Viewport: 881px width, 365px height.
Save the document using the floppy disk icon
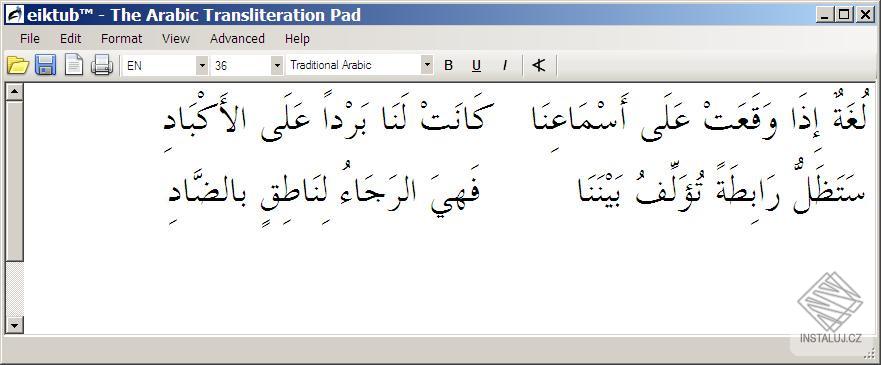(x=45, y=65)
